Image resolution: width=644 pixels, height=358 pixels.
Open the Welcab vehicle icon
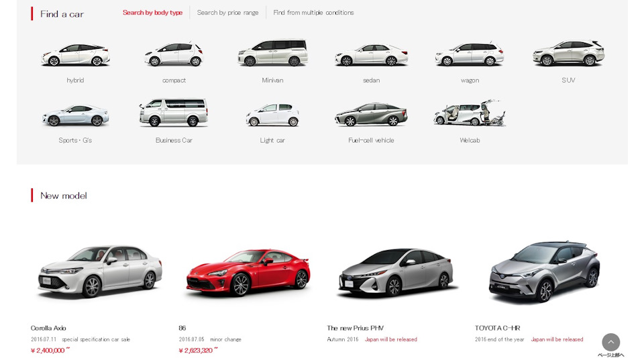(x=470, y=113)
